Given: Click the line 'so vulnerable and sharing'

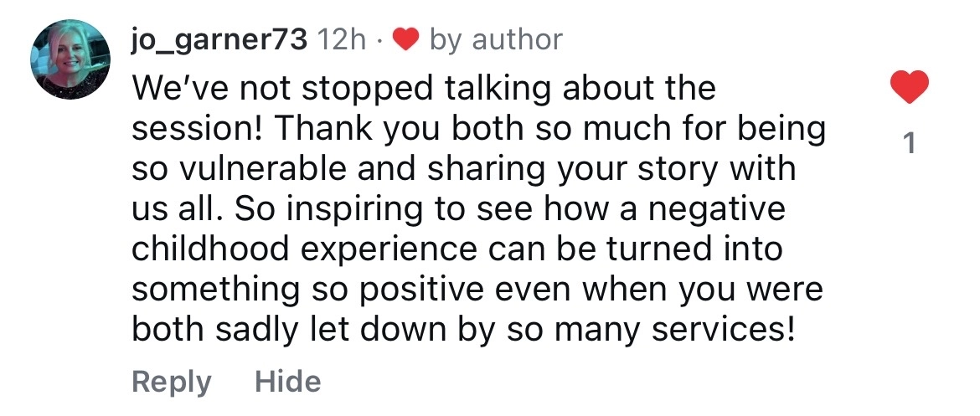Looking at the screenshot, I should [463, 169].
